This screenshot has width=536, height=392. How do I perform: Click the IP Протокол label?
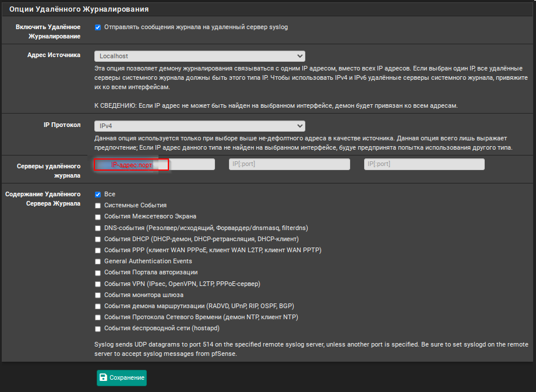[62, 125]
